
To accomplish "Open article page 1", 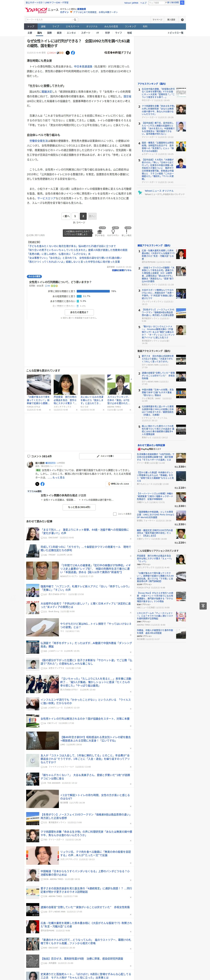I will point(75,216).
